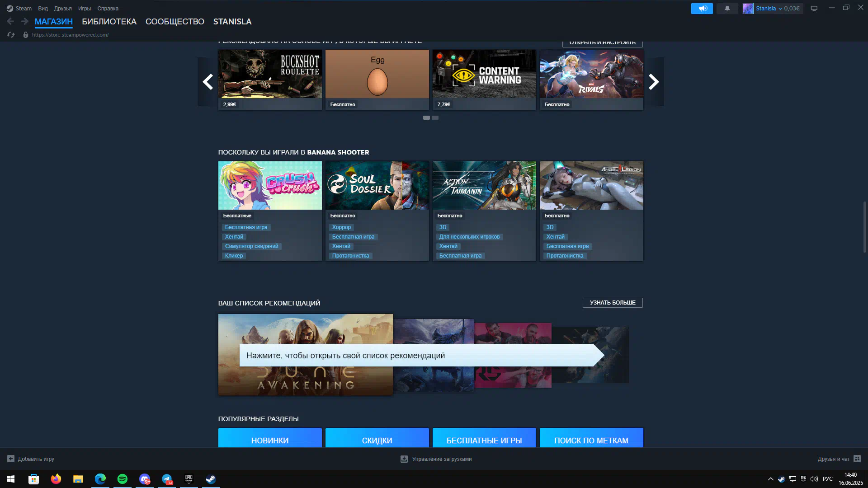Open Microsoft Edge from the taskbar
The height and width of the screenshot is (488, 868).
click(100, 479)
